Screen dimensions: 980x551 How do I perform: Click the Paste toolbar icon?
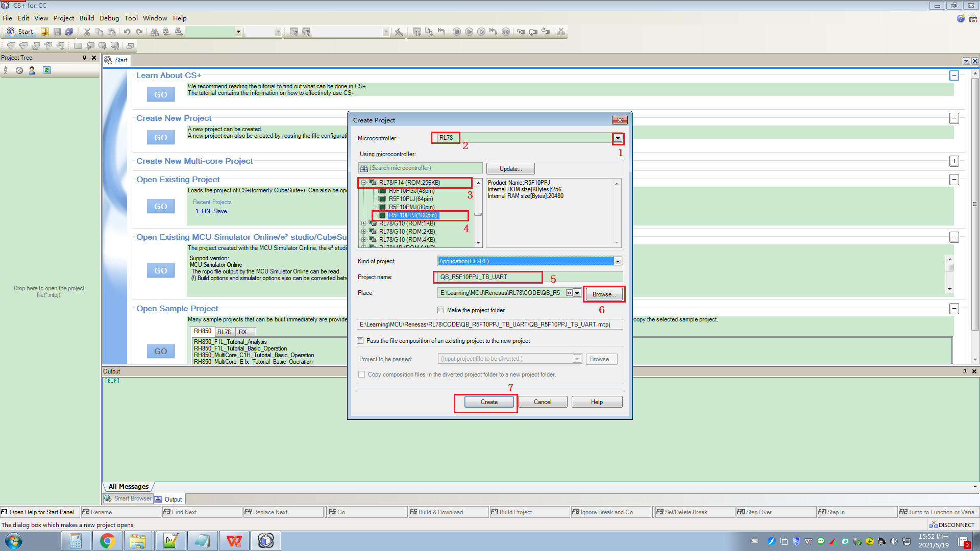112,32
